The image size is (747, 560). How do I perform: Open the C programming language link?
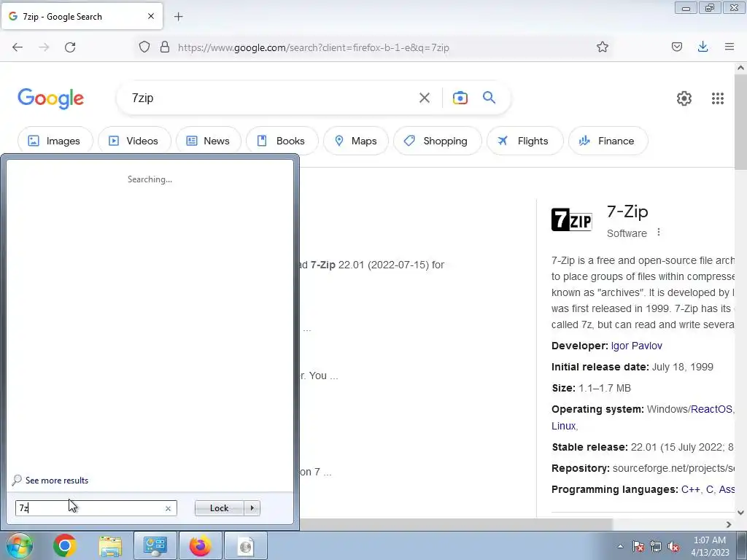pos(709,489)
